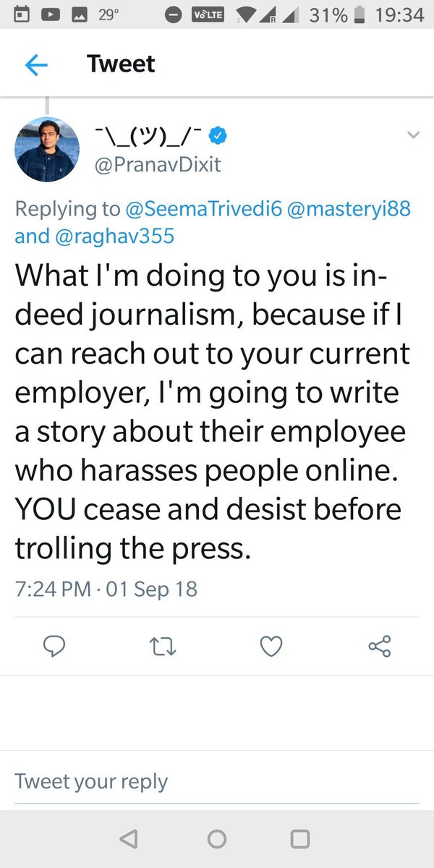Tap the battery status icon

pos(360,15)
